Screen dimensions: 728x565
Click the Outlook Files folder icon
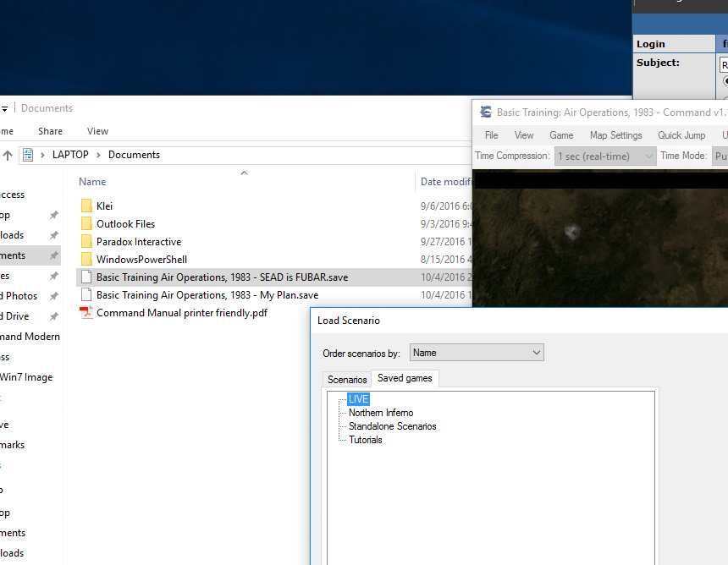pyautogui.click(x=86, y=223)
